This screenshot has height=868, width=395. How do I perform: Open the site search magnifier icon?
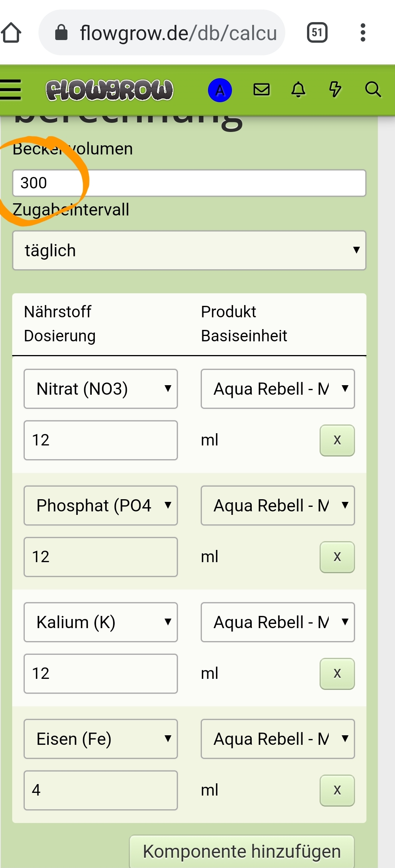[x=373, y=90]
